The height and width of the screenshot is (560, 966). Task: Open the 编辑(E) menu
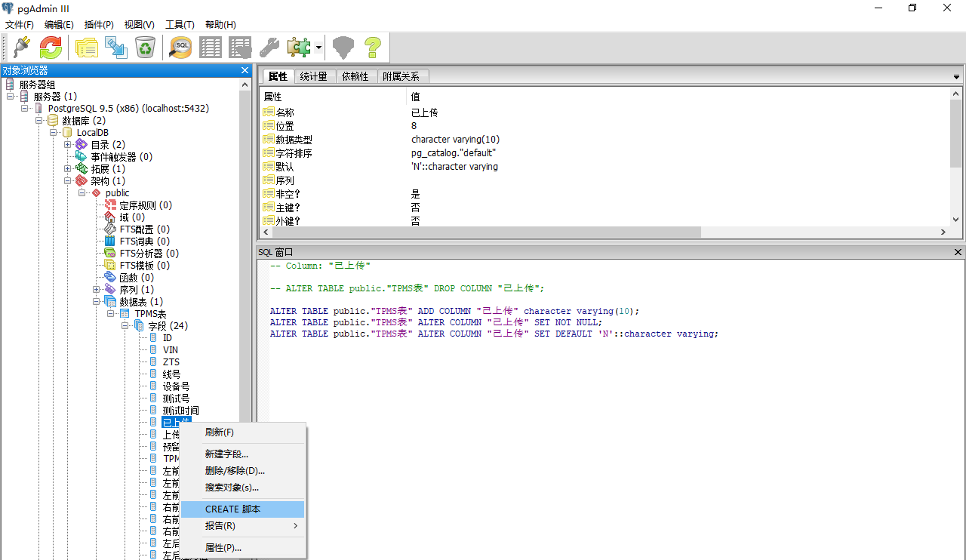[59, 25]
